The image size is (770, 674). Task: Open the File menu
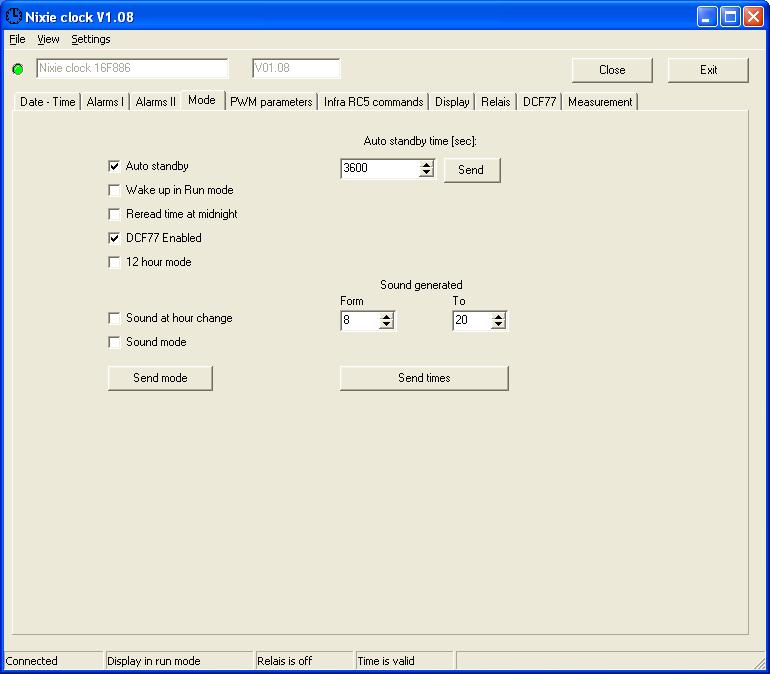click(x=17, y=39)
